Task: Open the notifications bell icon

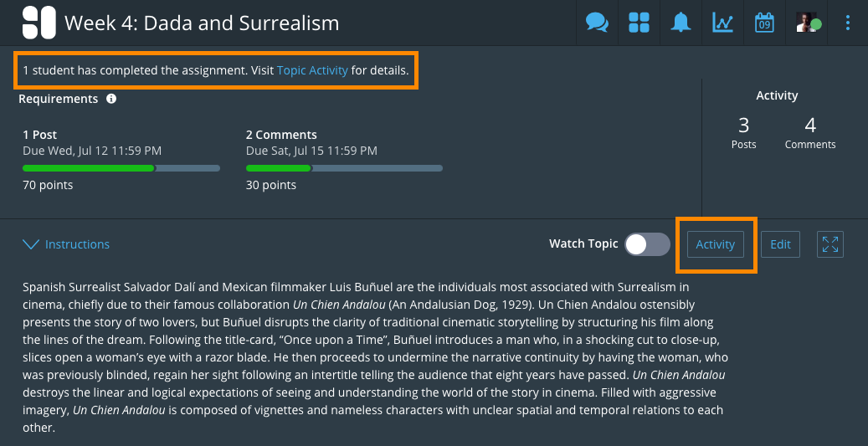Action: 681,23
